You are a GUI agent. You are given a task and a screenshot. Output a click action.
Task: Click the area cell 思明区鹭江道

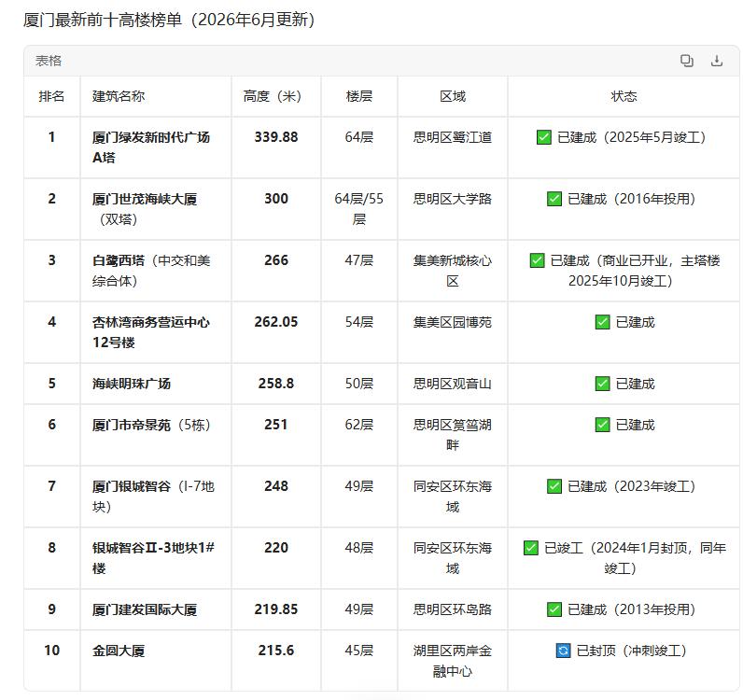pos(453,137)
